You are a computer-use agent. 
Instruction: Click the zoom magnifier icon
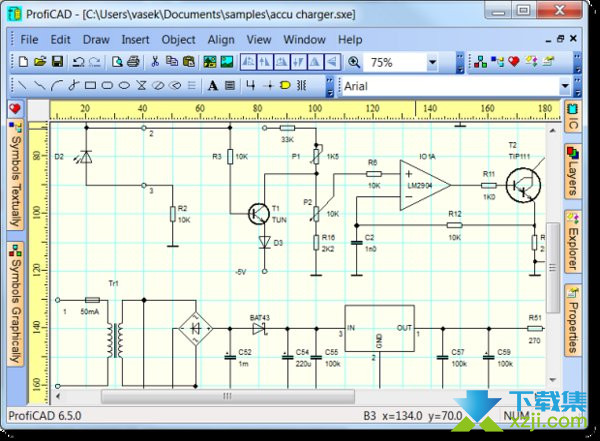354,62
